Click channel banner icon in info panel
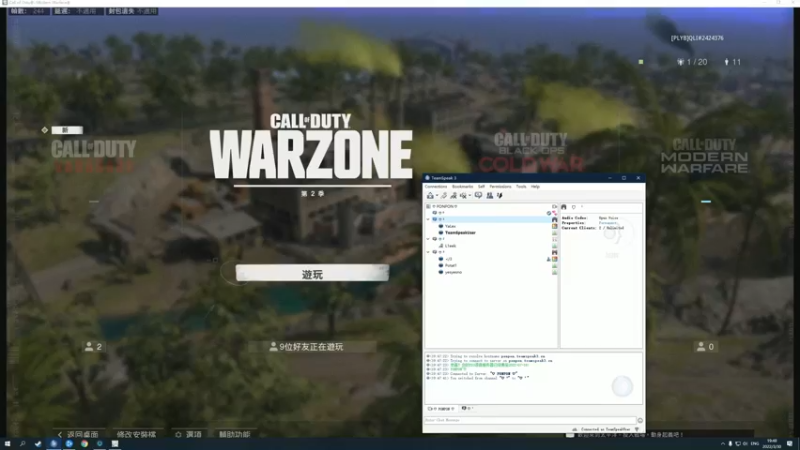The image size is (800, 450). pyautogui.click(x=564, y=207)
